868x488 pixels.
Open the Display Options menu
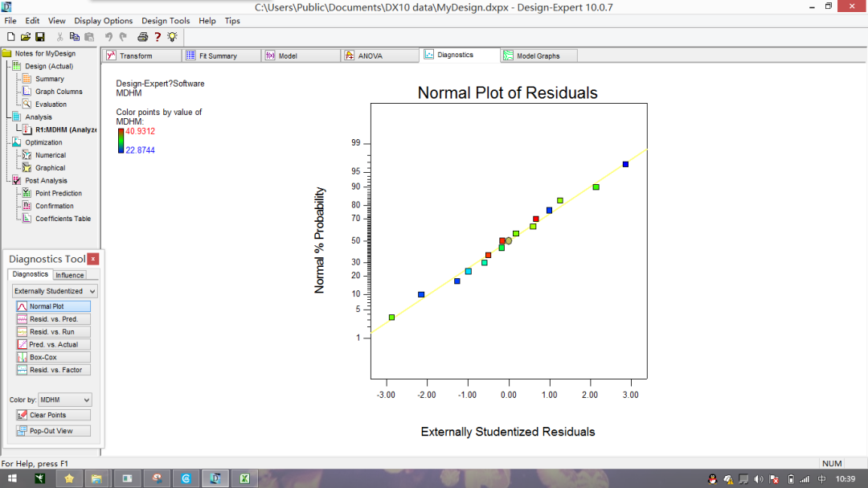[x=104, y=20]
